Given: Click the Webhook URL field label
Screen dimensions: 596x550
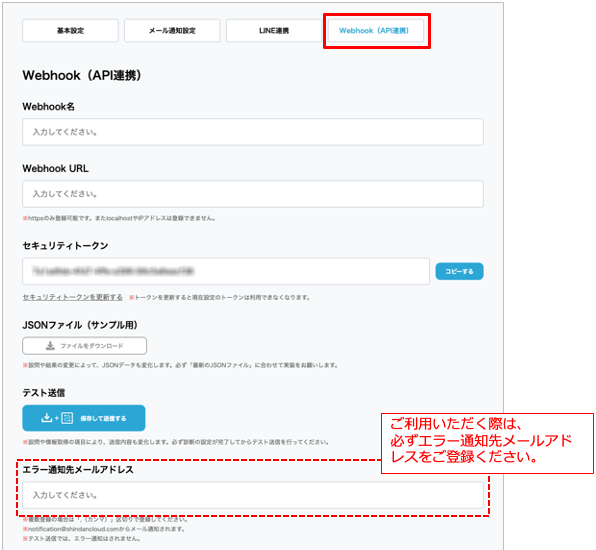Looking at the screenshot, I should coord(55,168).
